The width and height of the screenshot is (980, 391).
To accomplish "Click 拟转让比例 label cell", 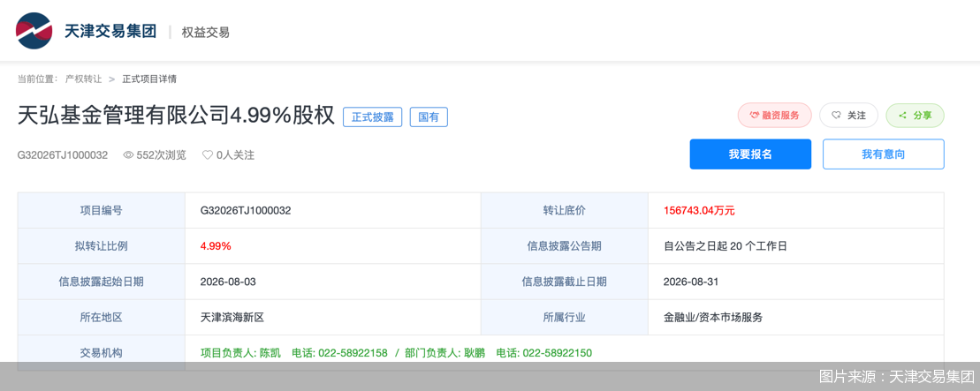I will [102, 246].
